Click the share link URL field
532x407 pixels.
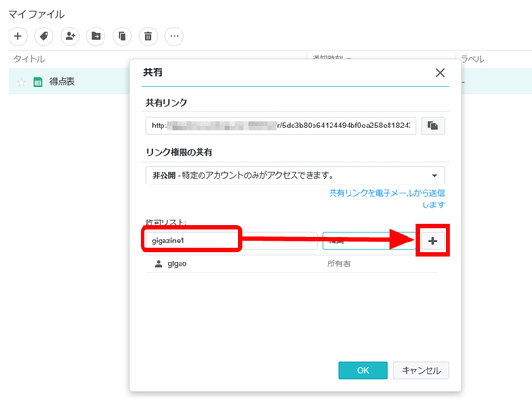click(x=281, y=126)
